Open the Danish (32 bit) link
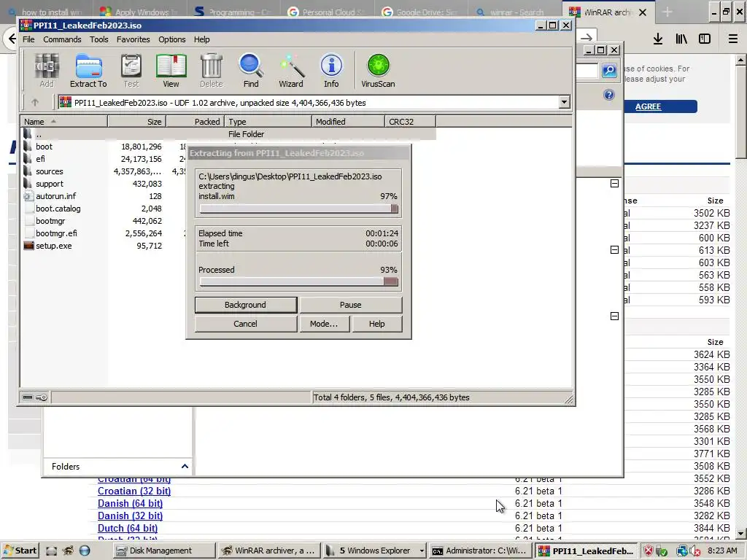Image resolution: width=747 pixels, height=560 pixels. tap(130, 516)
